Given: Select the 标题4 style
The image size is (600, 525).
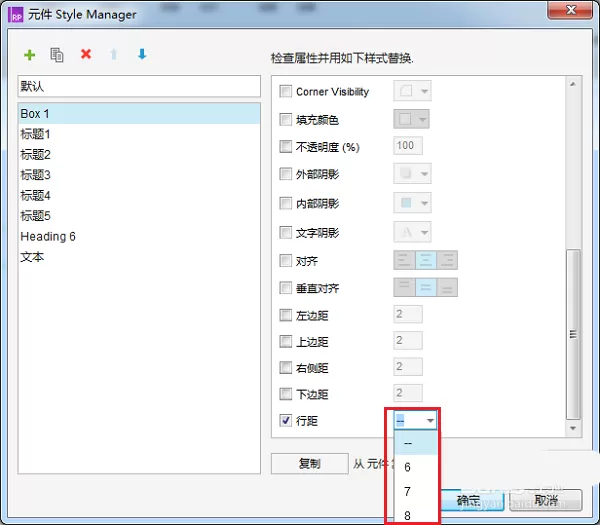Looking at the screenshot, I should [139, 196].
